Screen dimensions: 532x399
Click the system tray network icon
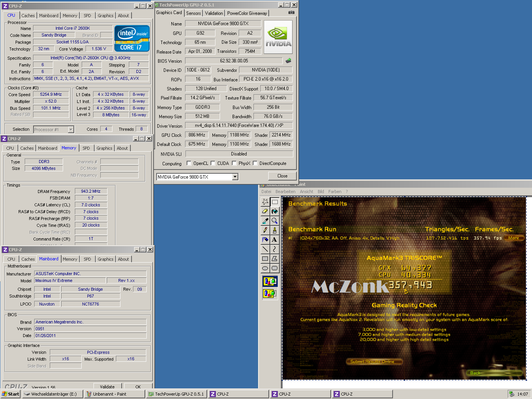click(x=512, y=394)
